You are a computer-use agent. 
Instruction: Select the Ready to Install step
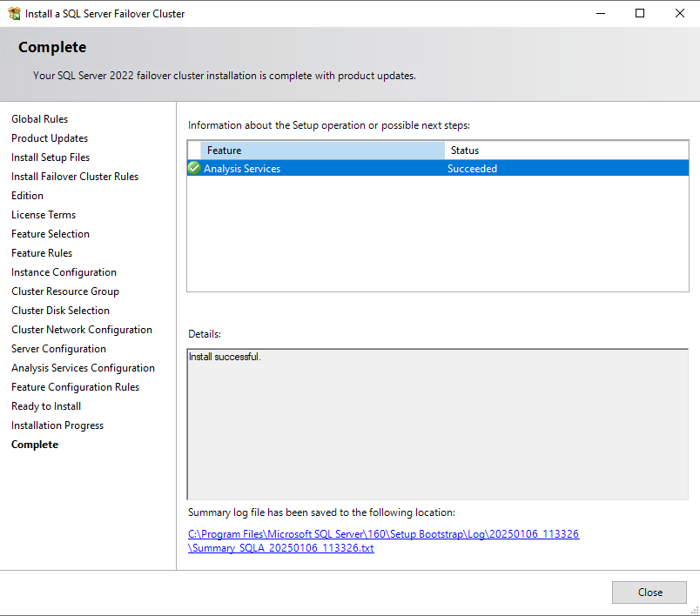tap(46, 406)
